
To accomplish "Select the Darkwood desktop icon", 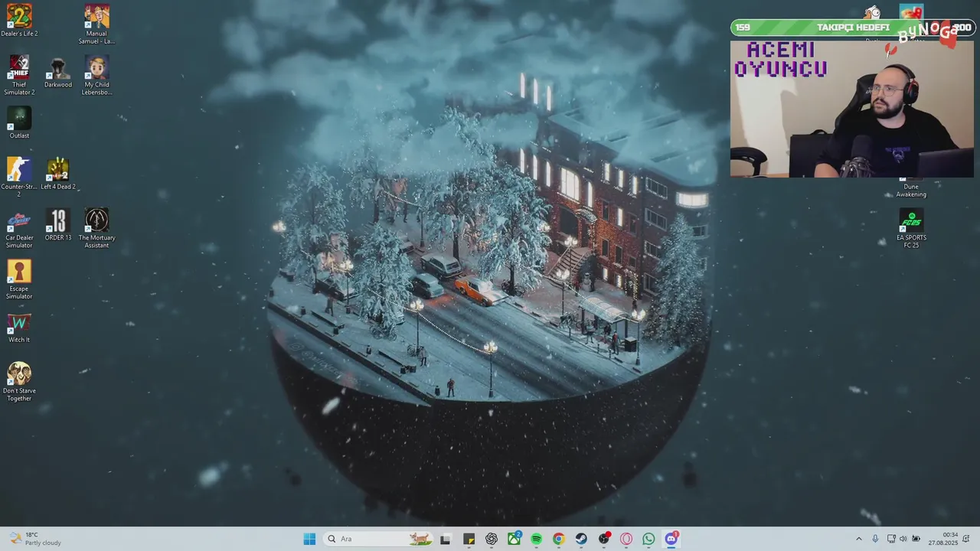I will pos(58,72).
